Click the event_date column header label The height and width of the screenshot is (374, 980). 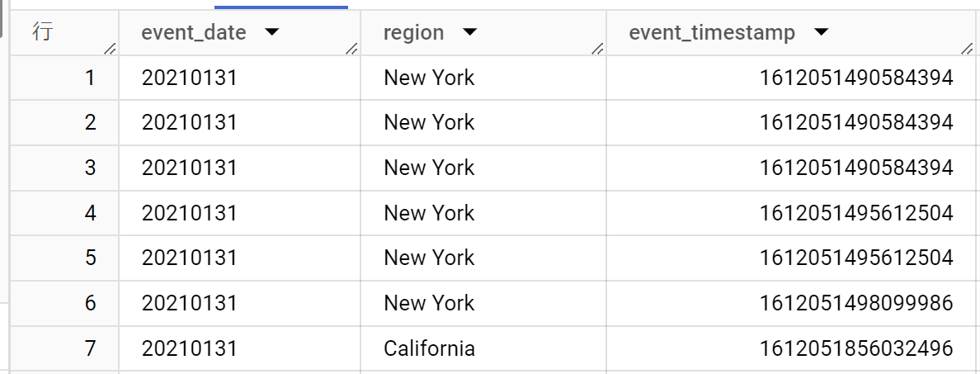point(194,33)
